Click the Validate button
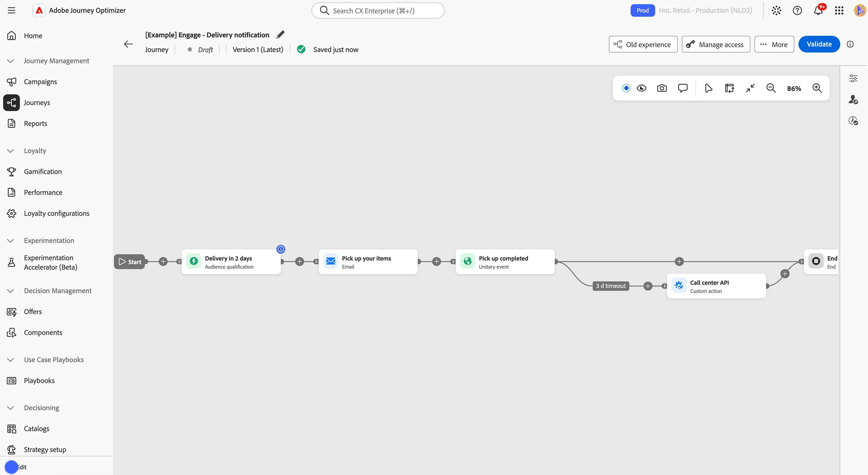The image size is (868, 475). click(819, 44)
